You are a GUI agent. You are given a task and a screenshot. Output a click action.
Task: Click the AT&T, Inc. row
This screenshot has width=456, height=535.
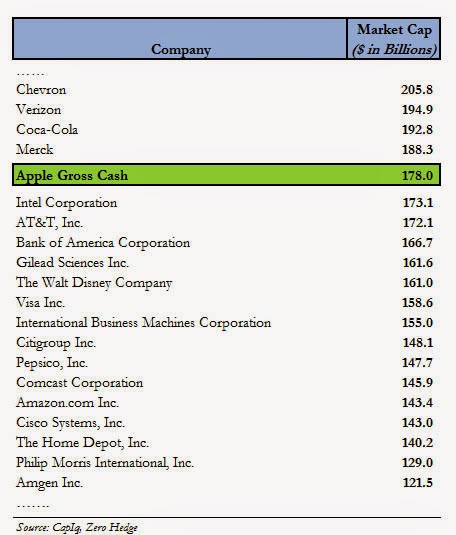(225, 222)
